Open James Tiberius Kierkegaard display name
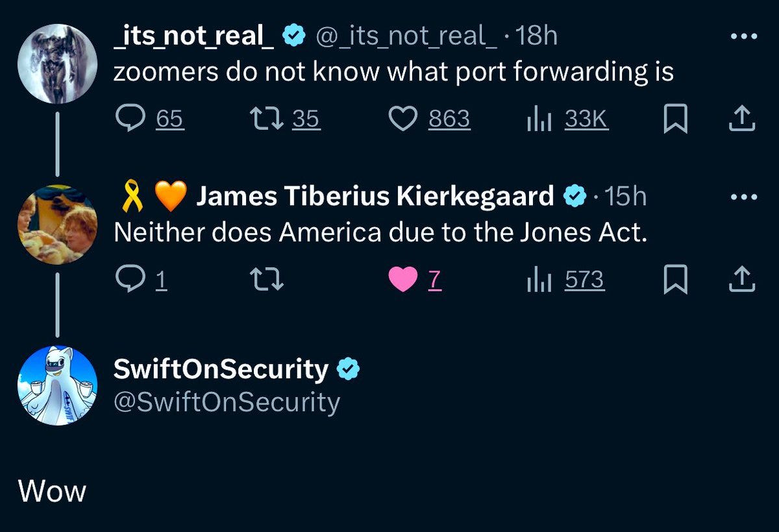 click(375, 196)
